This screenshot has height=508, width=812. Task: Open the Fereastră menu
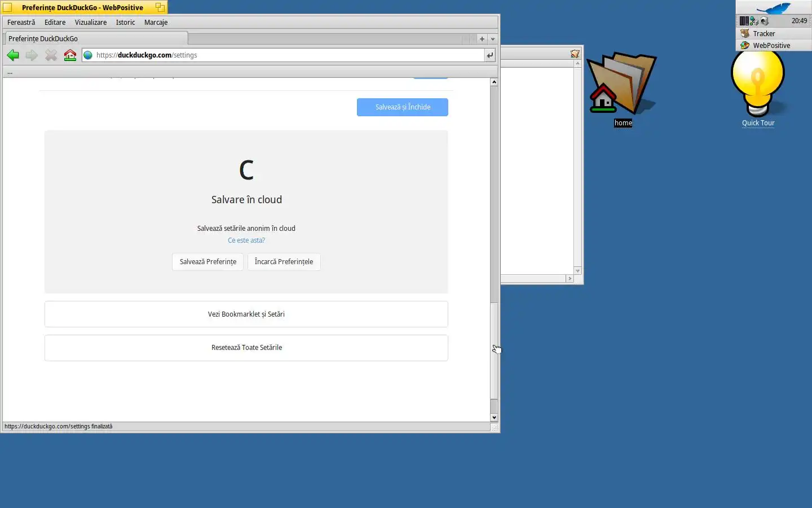point(21,23)
